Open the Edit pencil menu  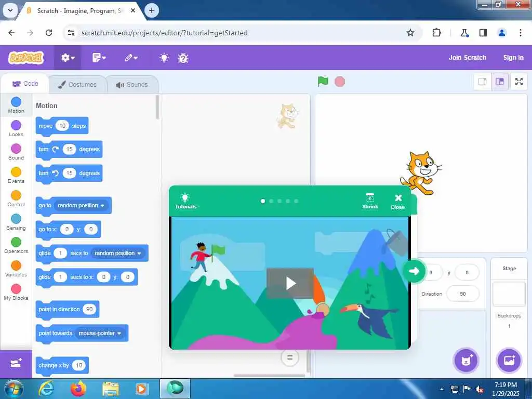point(131,58)
